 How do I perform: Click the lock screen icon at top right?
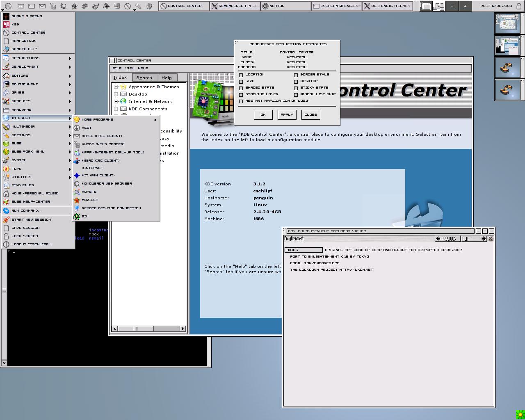pyautogui.click(x=519, y=6)
